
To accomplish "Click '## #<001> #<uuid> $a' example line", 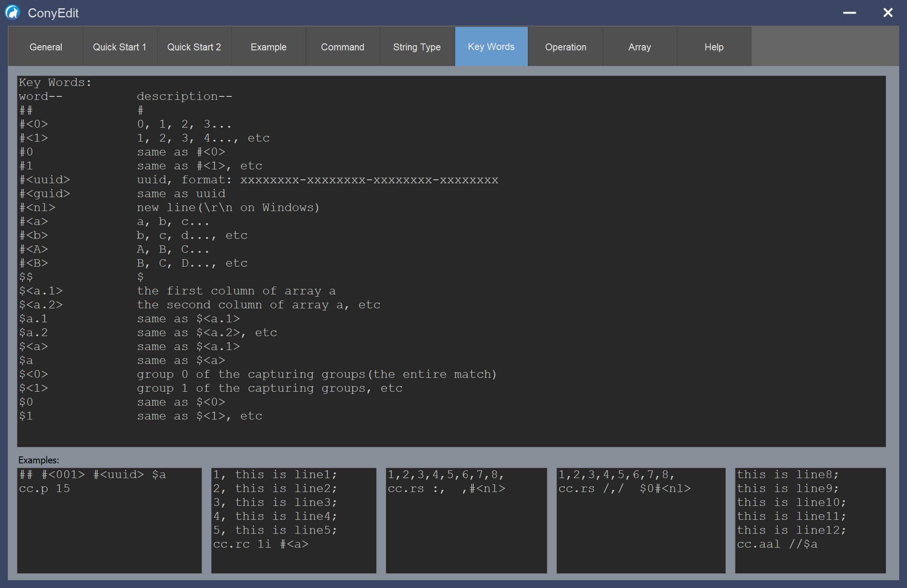I will 93,474.
